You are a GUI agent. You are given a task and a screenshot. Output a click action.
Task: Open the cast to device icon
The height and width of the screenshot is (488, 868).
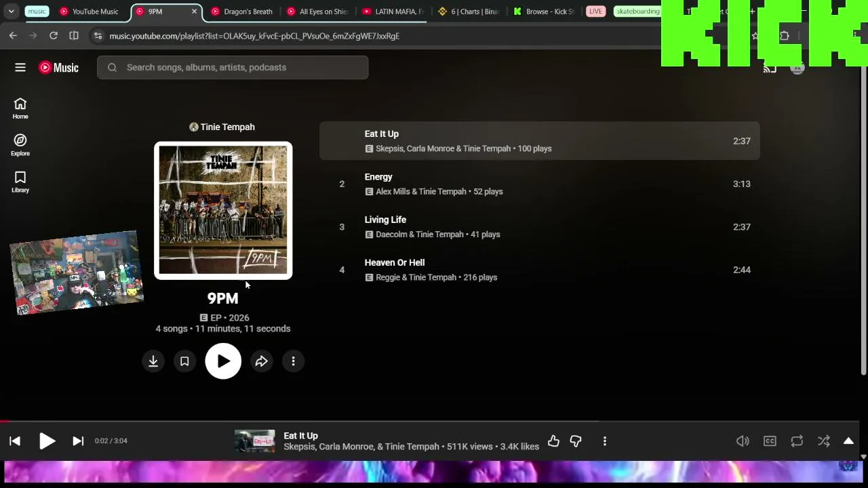pos(770,68)
